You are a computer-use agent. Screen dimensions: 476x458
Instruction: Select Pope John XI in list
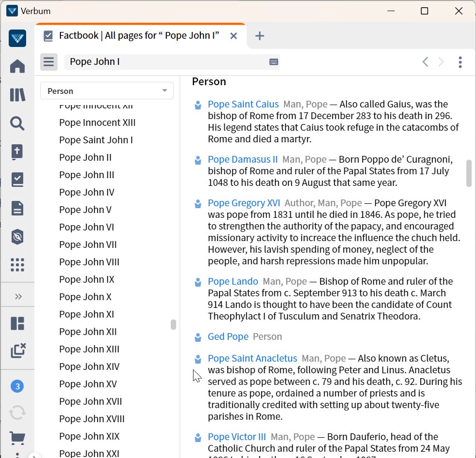click(x=87, y=314)
